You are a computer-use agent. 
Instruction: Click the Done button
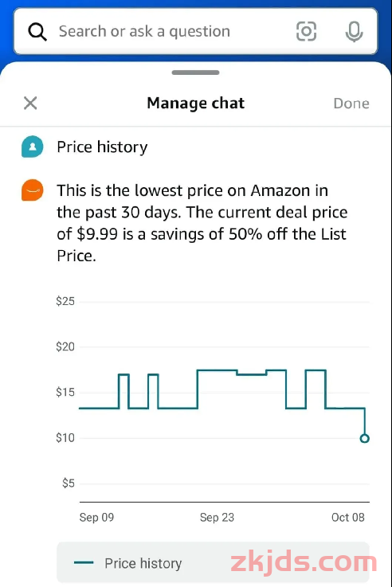click(351, 104)
